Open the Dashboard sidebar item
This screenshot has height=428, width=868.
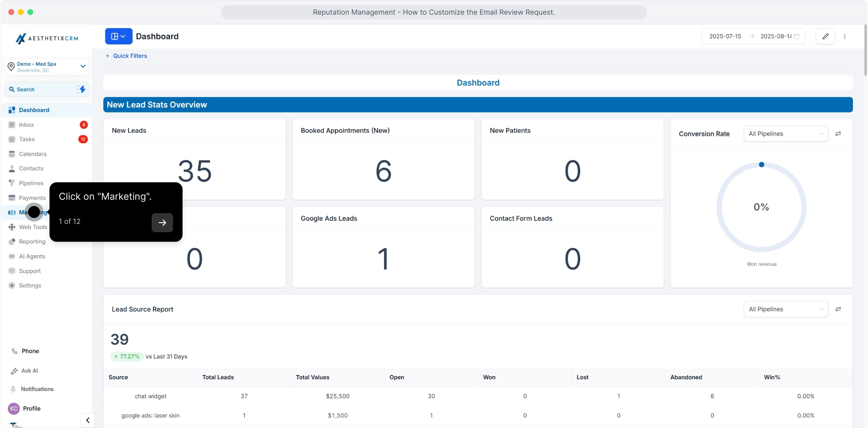pos(47,110)
